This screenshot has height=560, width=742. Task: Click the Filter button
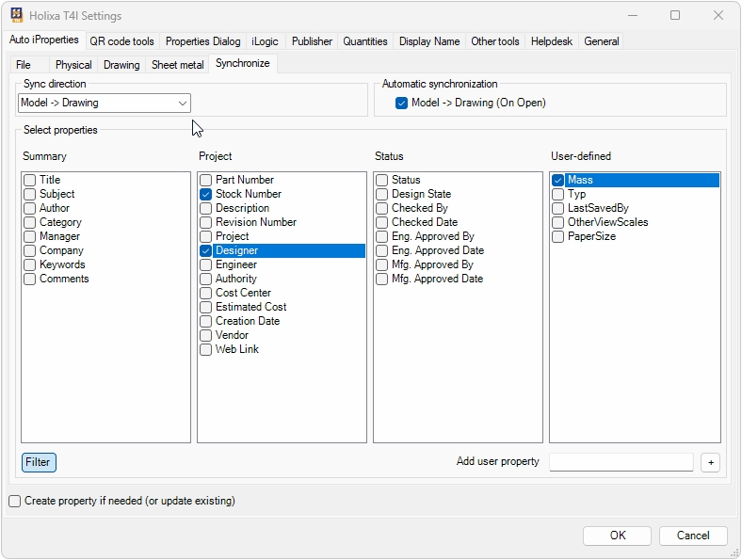(x=39, y=462)
